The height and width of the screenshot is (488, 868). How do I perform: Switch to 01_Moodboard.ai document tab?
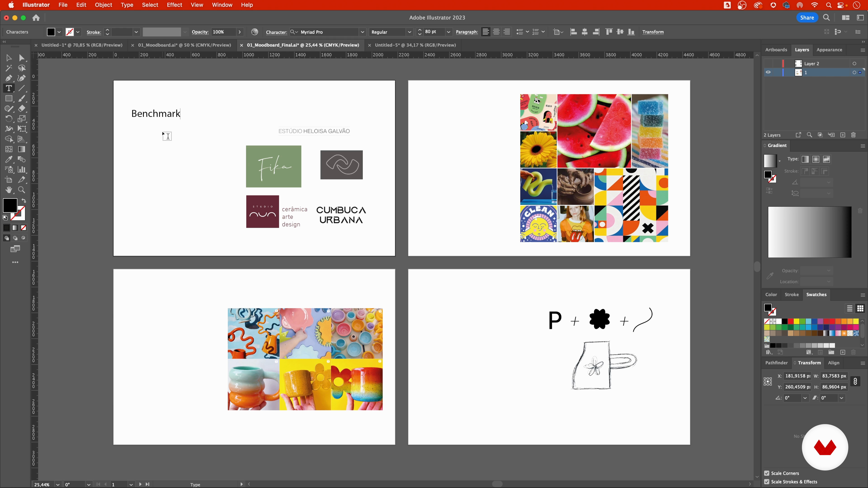click(184, 45)
